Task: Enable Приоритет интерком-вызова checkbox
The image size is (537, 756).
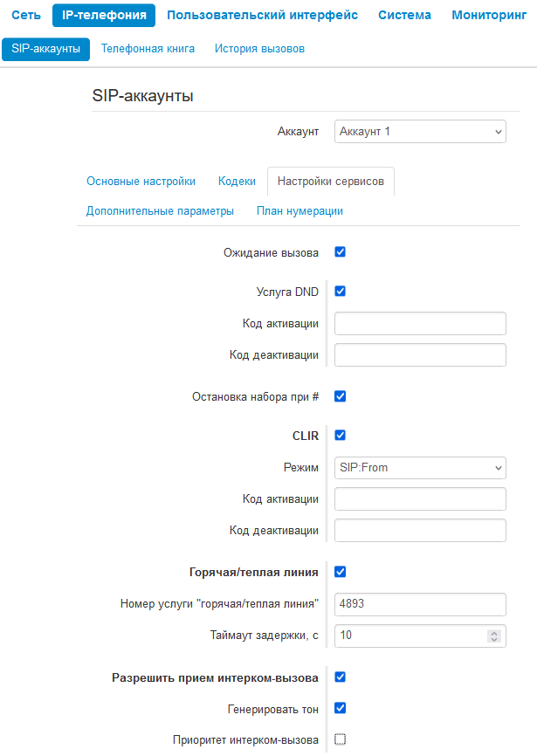Action: [x=341, y=739]
